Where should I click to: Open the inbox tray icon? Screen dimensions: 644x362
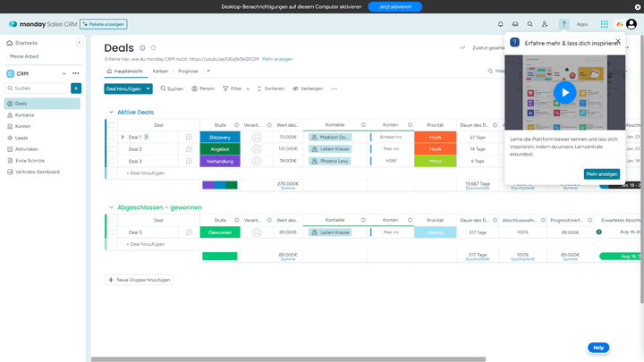point(515,24)
